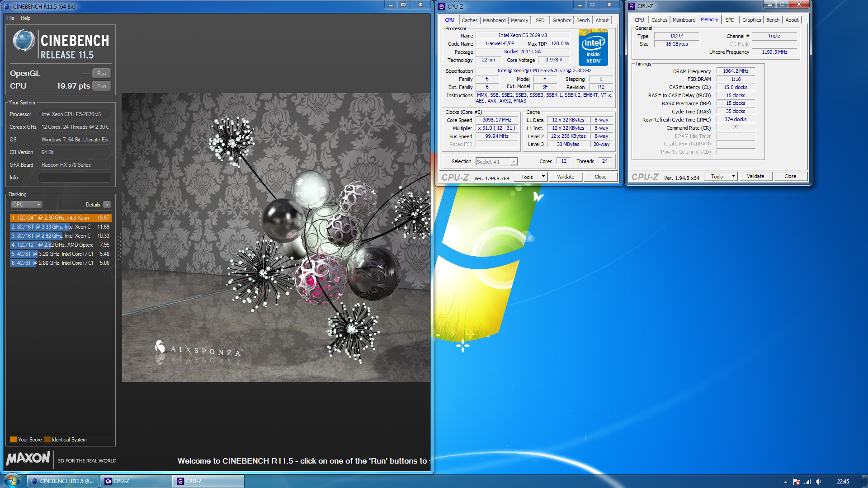Screen dimensions: 868x488
Task: Switch to Caches tab in left CPU-Z window
Action: (469, 20)
